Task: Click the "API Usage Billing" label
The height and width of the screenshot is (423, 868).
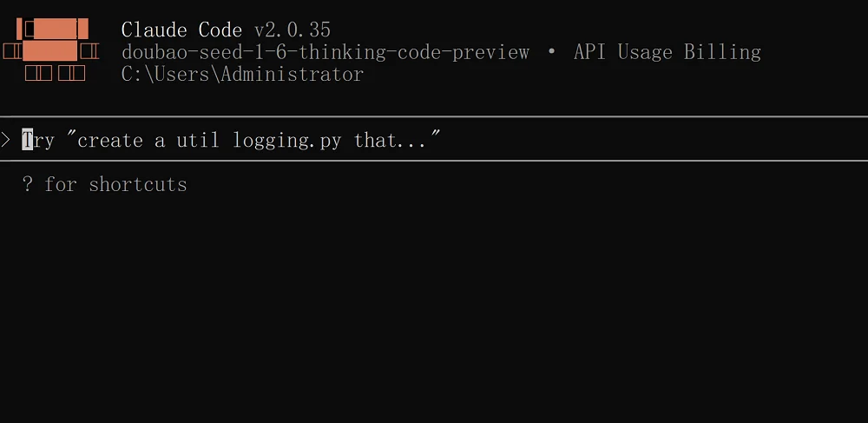Action: point(667,52)
